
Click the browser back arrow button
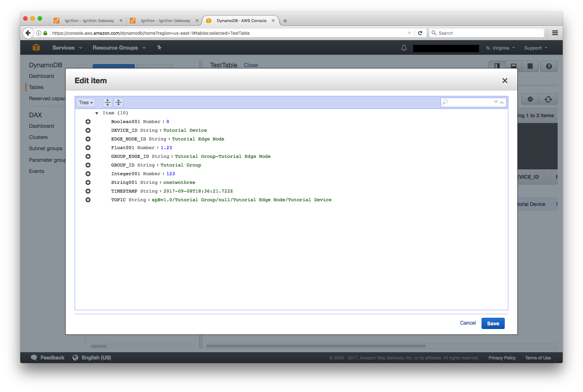click(x=28, y=33)
